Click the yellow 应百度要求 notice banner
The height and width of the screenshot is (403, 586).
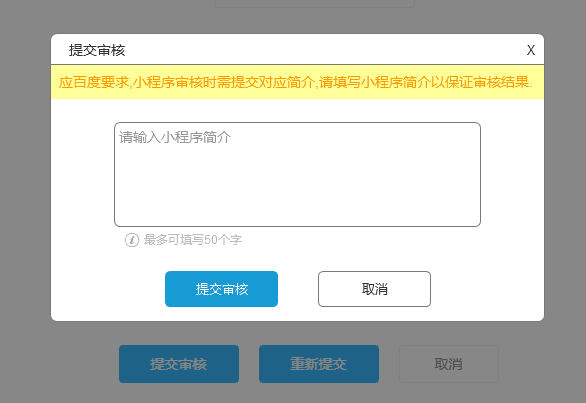tap(297, 82)
